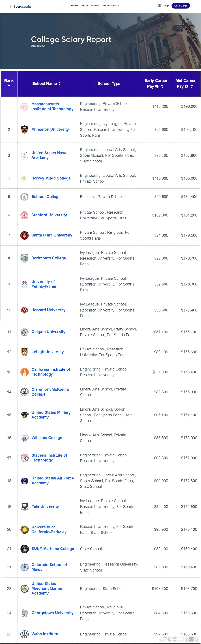Screen dimensions: 201x644
Task: Click the Login link
Action: pyautogui.click(x=167, y=6)
